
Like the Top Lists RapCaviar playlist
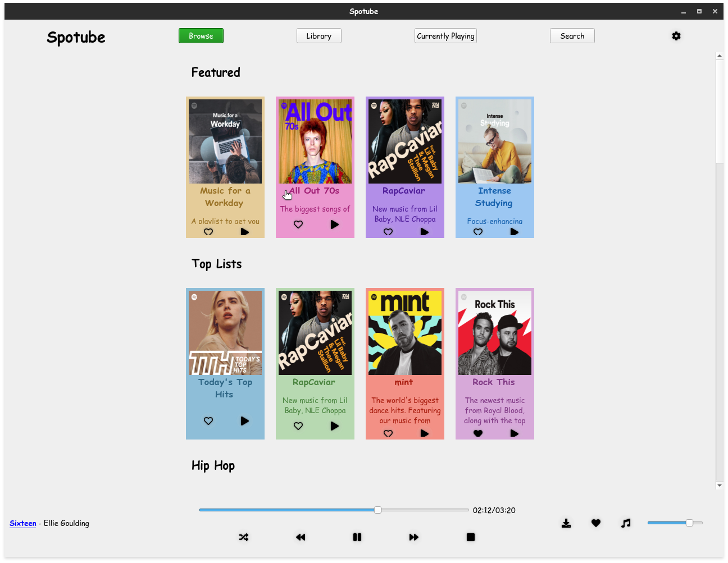[298, 426]
